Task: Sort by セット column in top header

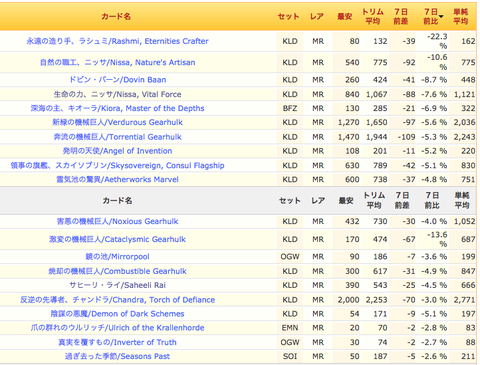Action: click(289, 16)
